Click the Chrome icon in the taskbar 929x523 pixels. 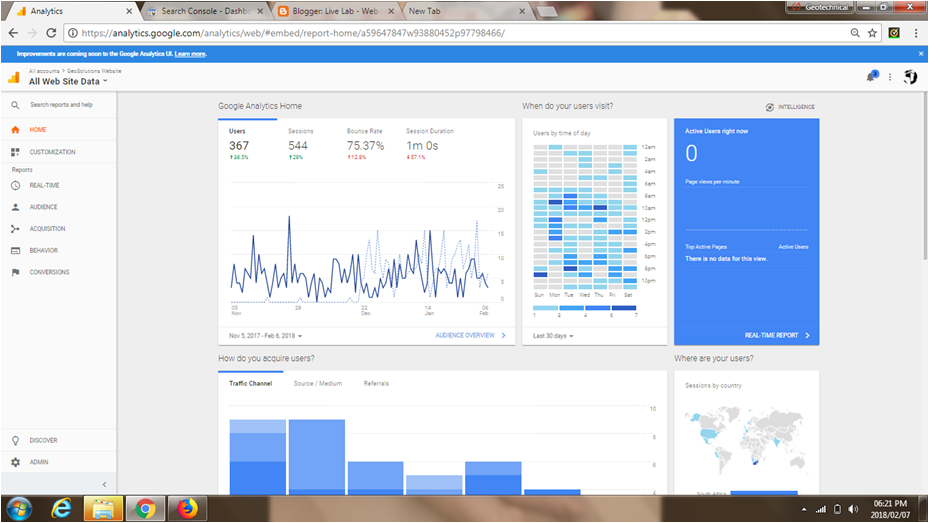point(145,508)
